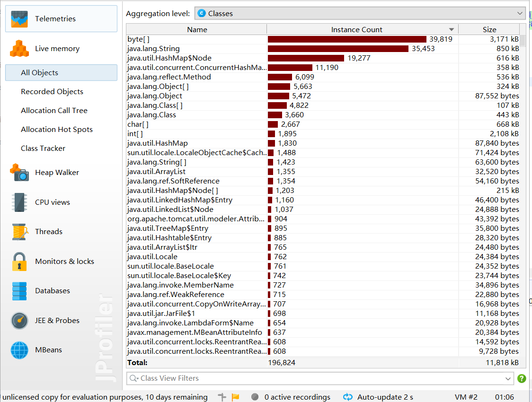Open the Aggregation level dropdown arrow

coord(520,13)
